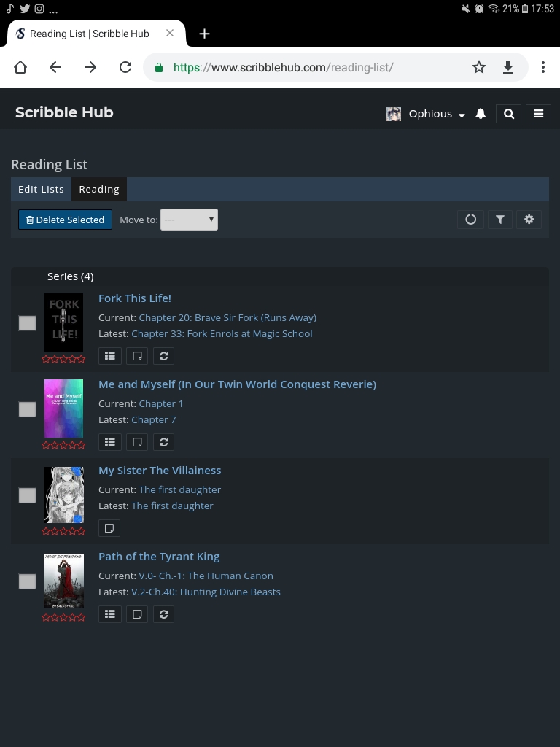The height and width of the screenshot is (747, 560).
Task: Open the chapter list icon for Path of the Tyrant King
Action: click(x=110, y=614)
